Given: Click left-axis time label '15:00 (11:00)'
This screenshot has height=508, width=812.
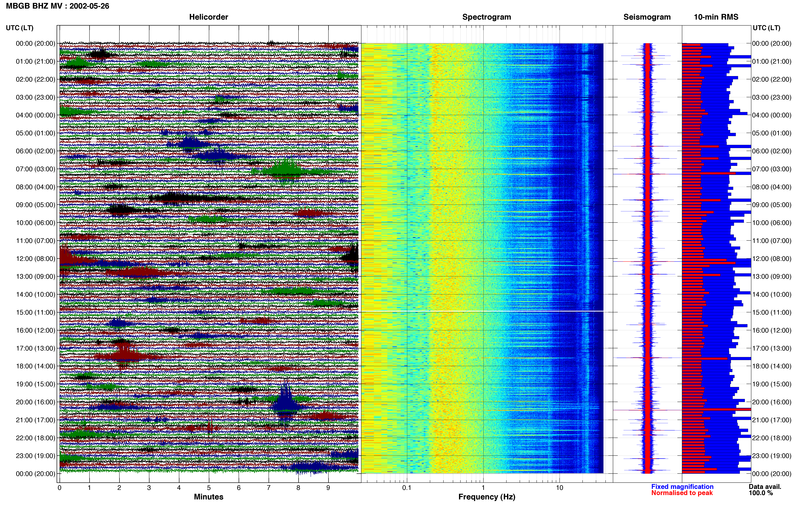Looking at the screenshot, I should click(36, 313).
